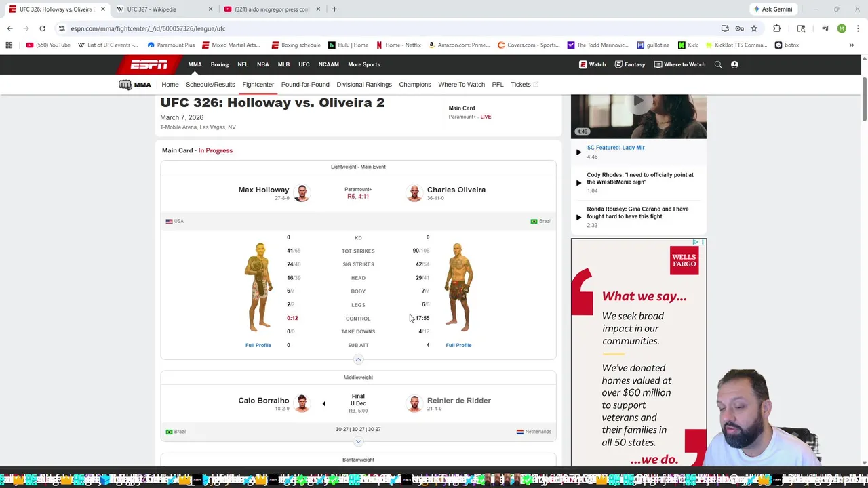
Task: Click the Reinier de Ridder name
Action: pos(459,401)
